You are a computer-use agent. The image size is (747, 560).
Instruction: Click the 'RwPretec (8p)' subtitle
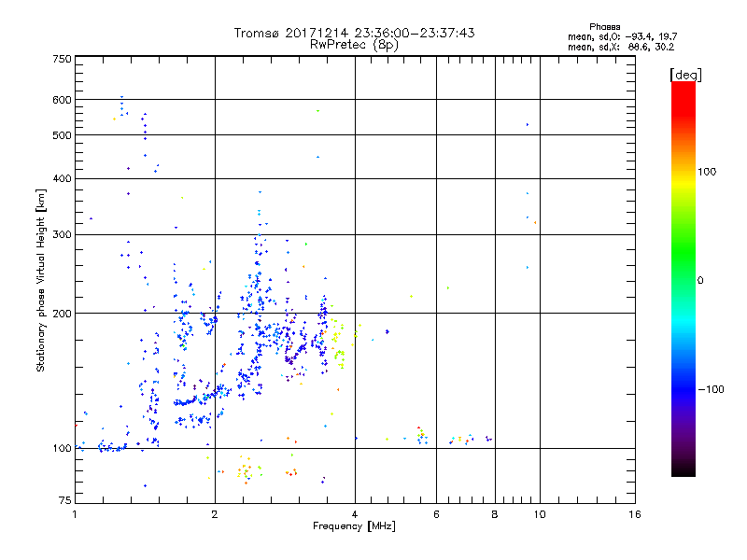354,45
